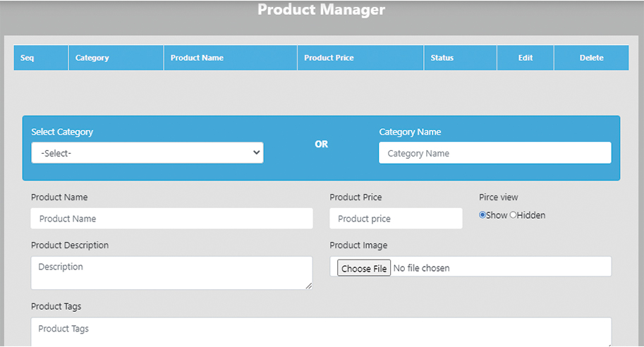Click the Product price input box
Screen dimensions: 644x347
tap(396, 219)
